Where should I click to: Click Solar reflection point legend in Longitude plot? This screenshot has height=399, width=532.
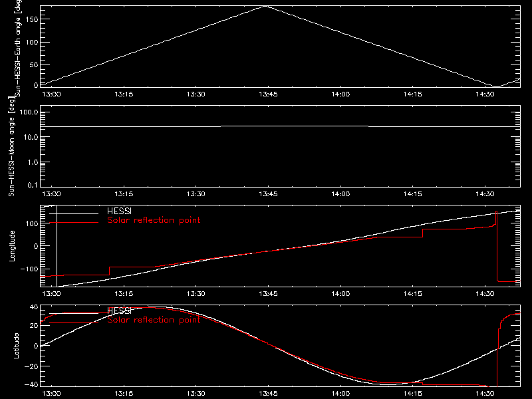[154, 221]
